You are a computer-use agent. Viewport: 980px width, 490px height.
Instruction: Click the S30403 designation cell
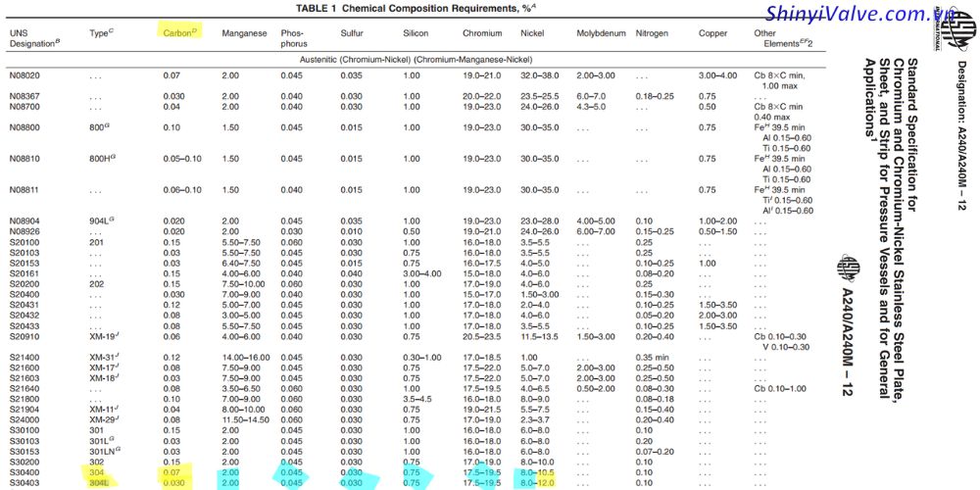[24, 482]
